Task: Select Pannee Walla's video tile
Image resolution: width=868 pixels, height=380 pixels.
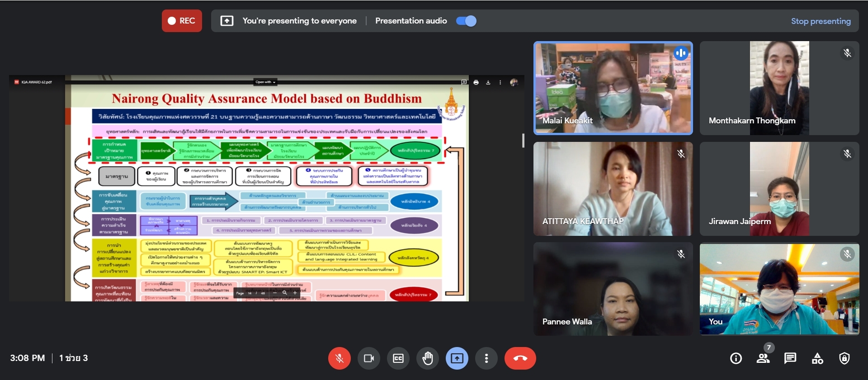Action: [x=613, y=289]
